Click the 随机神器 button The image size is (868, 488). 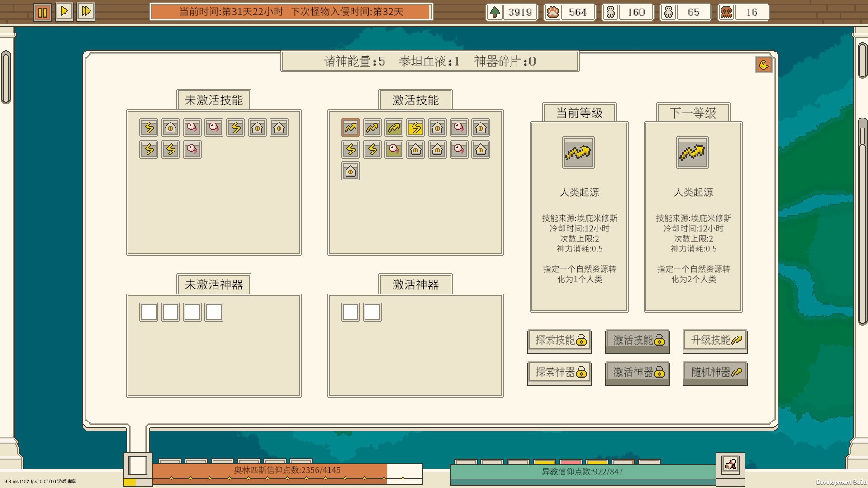(715, 373)
